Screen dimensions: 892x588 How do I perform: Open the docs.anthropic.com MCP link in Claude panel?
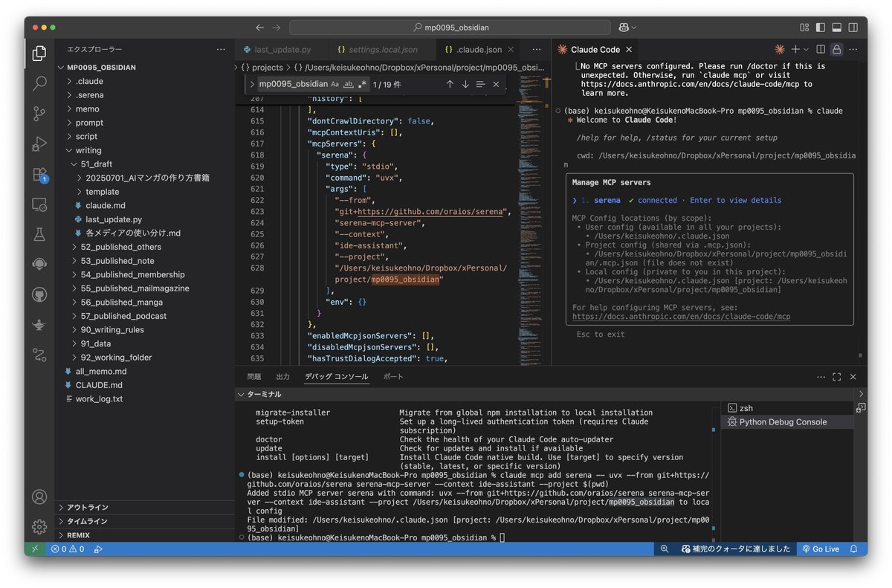[680, 316]
